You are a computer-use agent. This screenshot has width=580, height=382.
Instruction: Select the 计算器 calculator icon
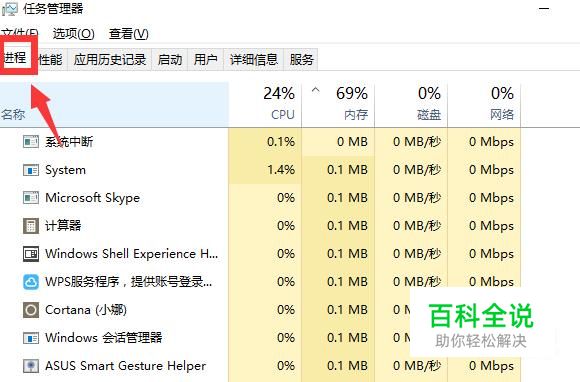[31, 226]
